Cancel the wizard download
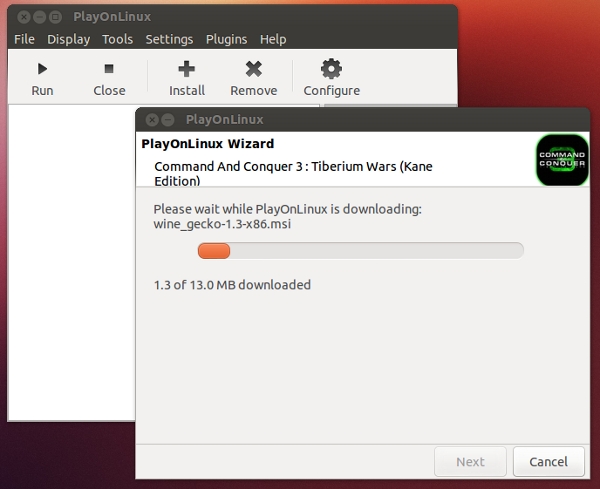600x489 pixels. pyautogui.click(x=548, y=461)
